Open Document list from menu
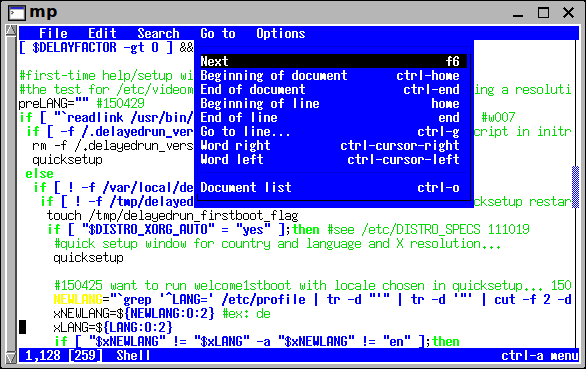 tap(333, 187)
